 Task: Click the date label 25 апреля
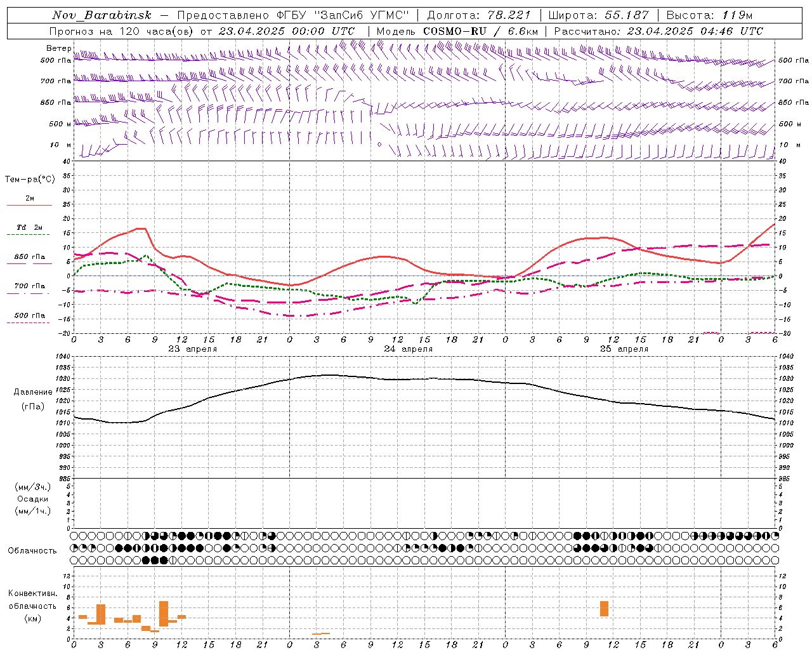point(624,349)
